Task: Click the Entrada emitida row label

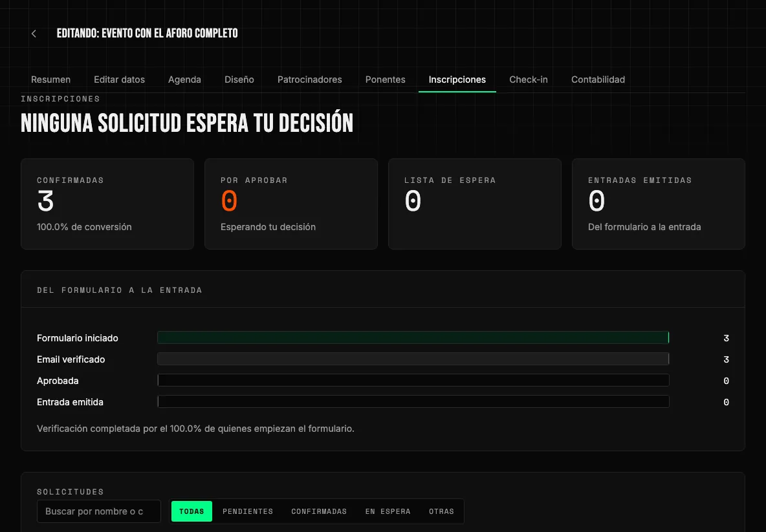Action: (71, 402)
